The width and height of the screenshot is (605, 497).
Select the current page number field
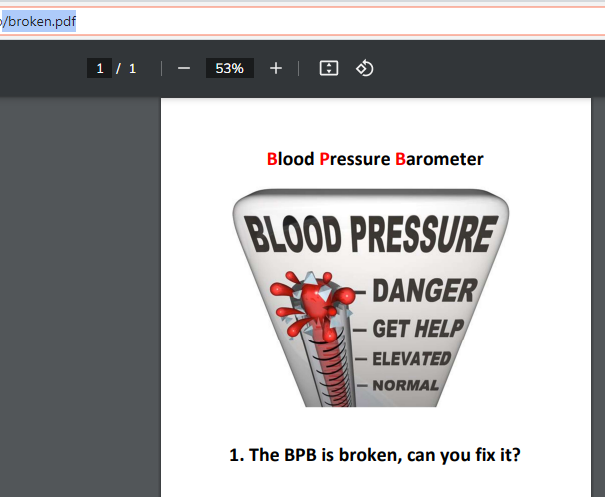(99, 68)
